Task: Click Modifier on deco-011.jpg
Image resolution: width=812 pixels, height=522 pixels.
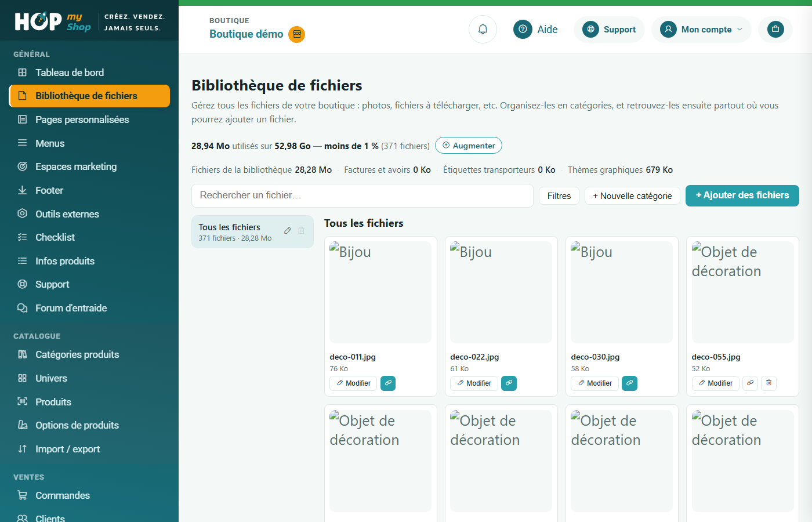Action: coord(353,383)
